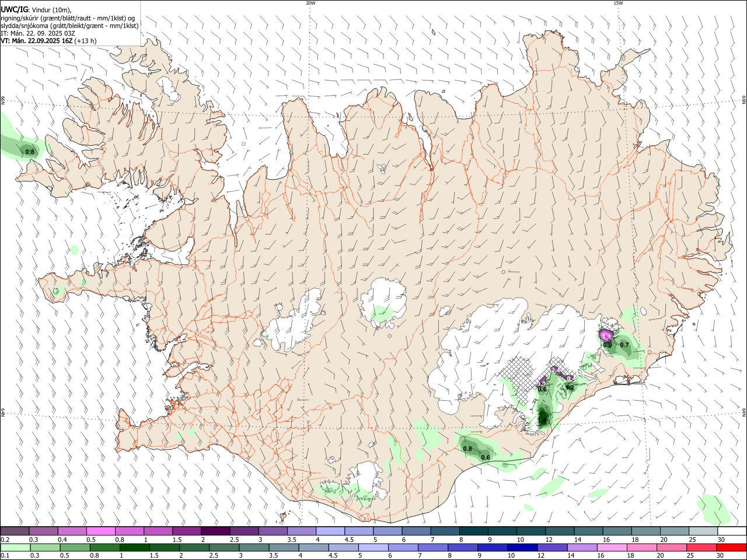The height and width of the screenshot is (560, 747).
Task: Click the red-pink swatch above bottom-row label 25
Action: click(702, 548)
